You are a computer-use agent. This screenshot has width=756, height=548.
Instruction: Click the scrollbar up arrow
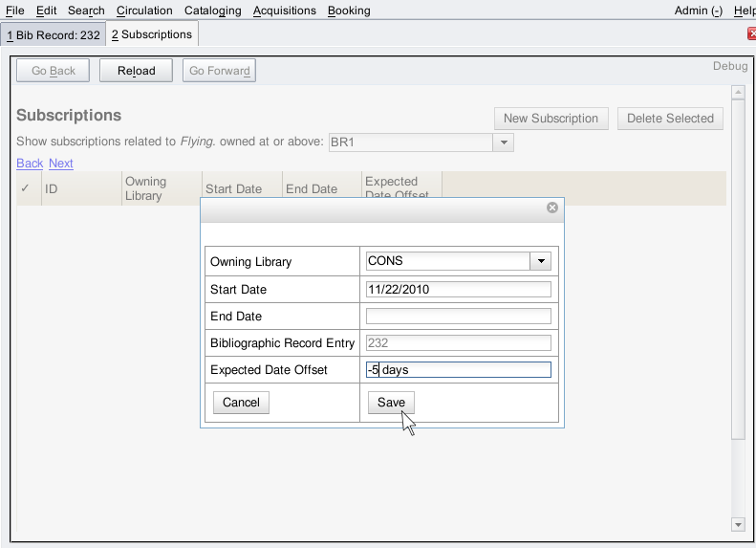tap(737, 93)
